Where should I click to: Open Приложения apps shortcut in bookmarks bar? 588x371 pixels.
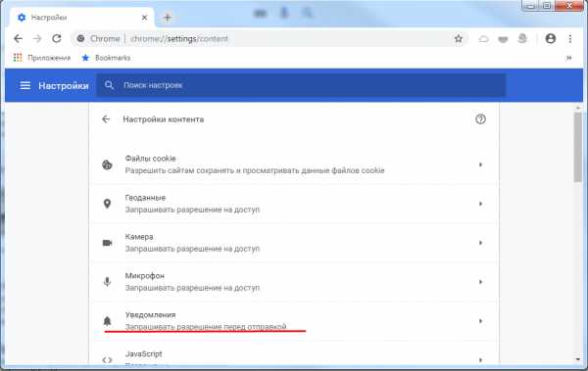coord(42,58)
